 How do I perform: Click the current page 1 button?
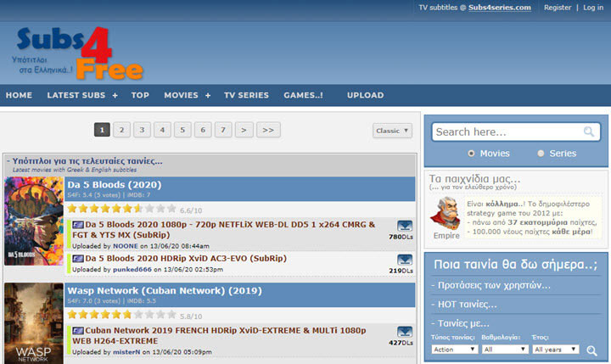pos(102,130)
